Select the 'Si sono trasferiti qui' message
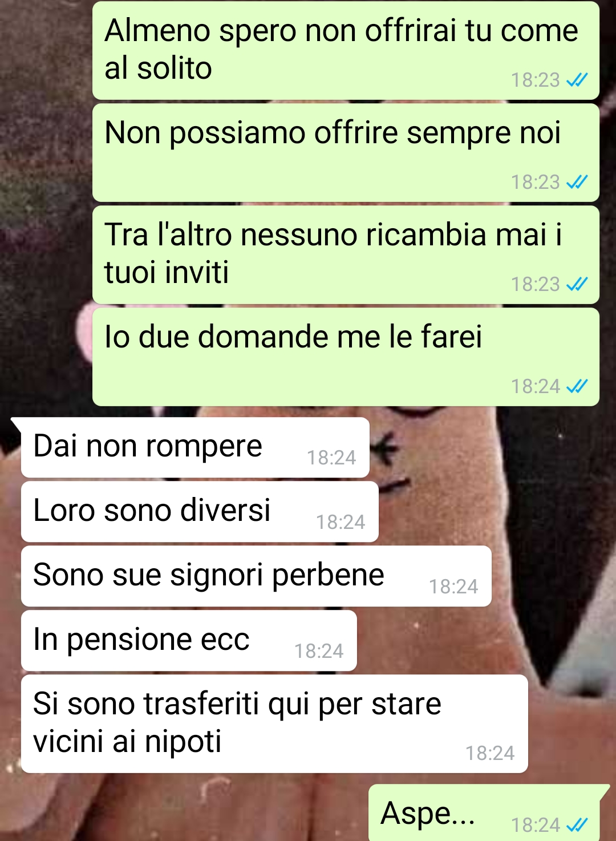 pos(274,724)
